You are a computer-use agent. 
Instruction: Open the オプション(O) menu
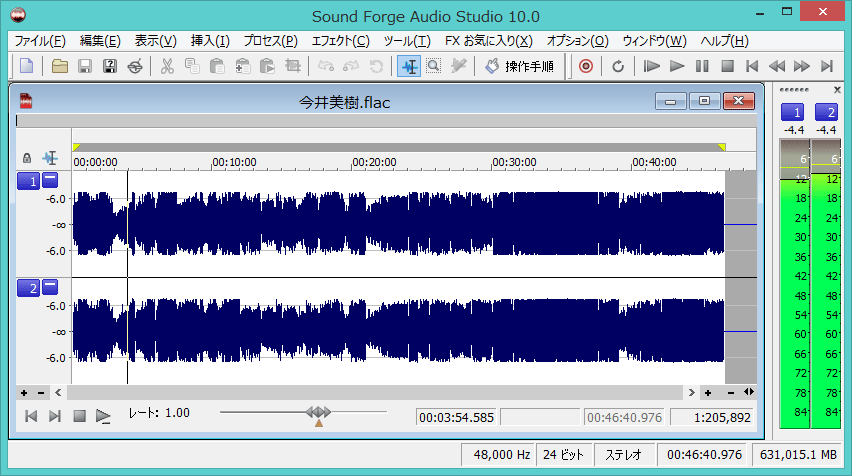click(x=577, y=41)
